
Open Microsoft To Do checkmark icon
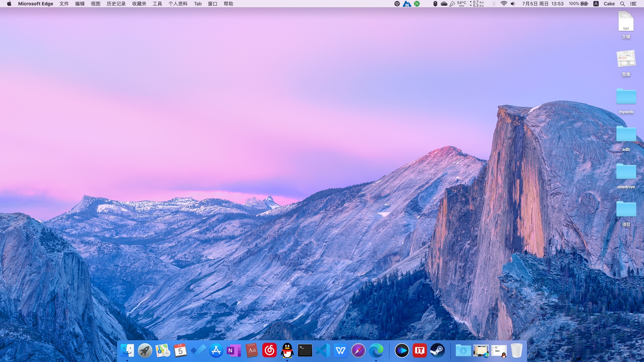pyautogui.click(x=198, y=351)
